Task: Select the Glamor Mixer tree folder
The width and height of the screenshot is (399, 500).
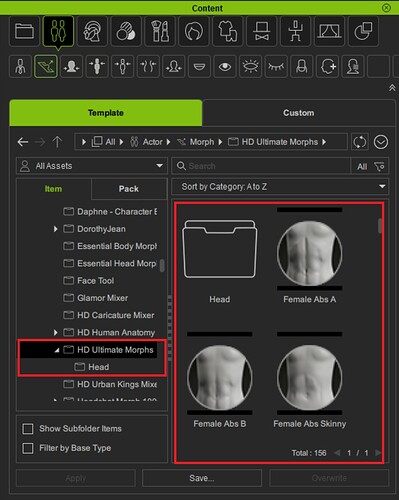Action: (95, 298)
